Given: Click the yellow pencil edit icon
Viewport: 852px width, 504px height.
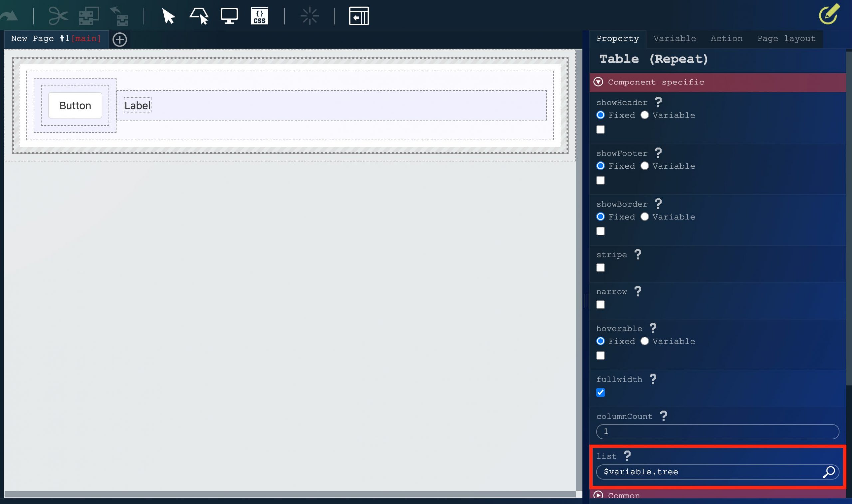Looking at the screenshot, I should click(829, 15).
